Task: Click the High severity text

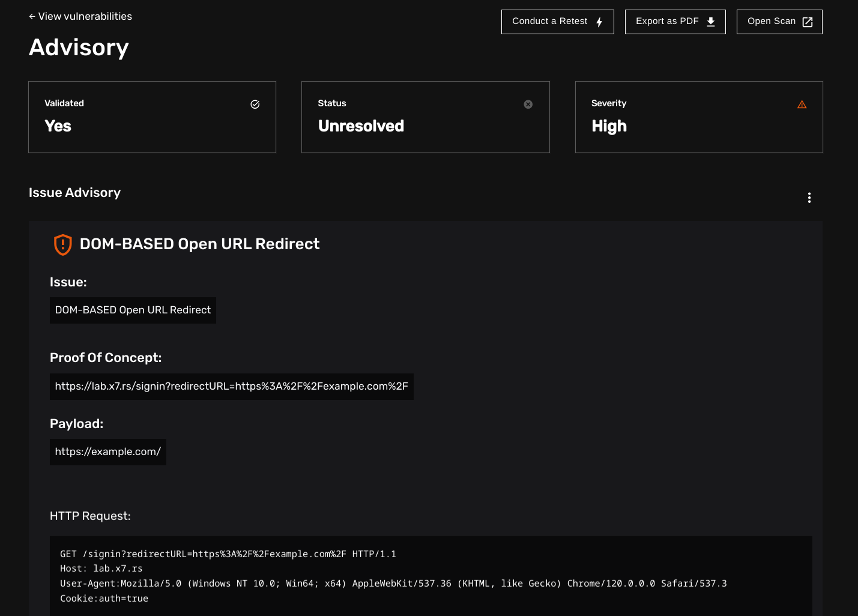Action: (x=609, y=126)
